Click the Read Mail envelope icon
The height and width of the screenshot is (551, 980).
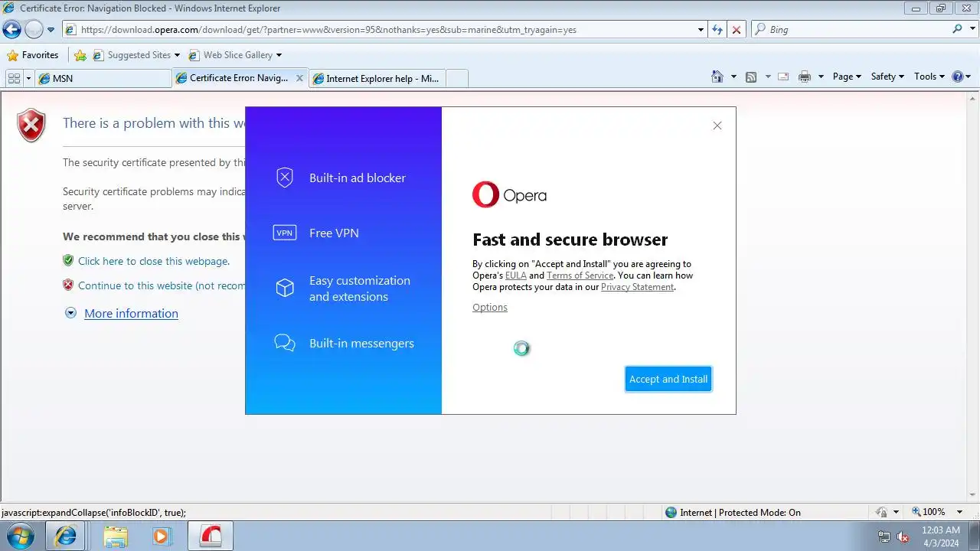(783, 77)
